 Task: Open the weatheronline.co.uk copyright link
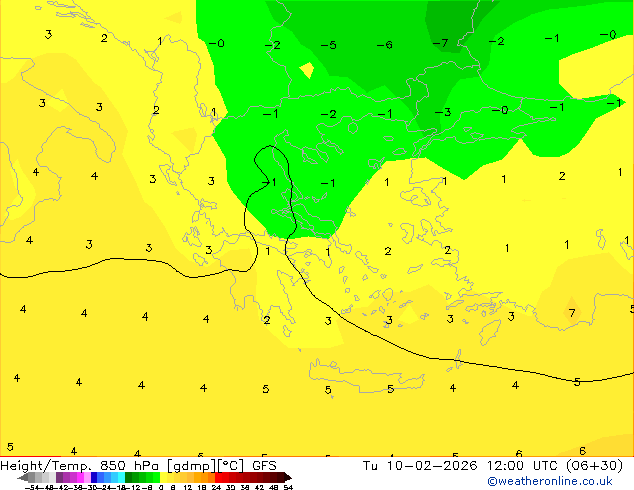click(x=550, y=481)
